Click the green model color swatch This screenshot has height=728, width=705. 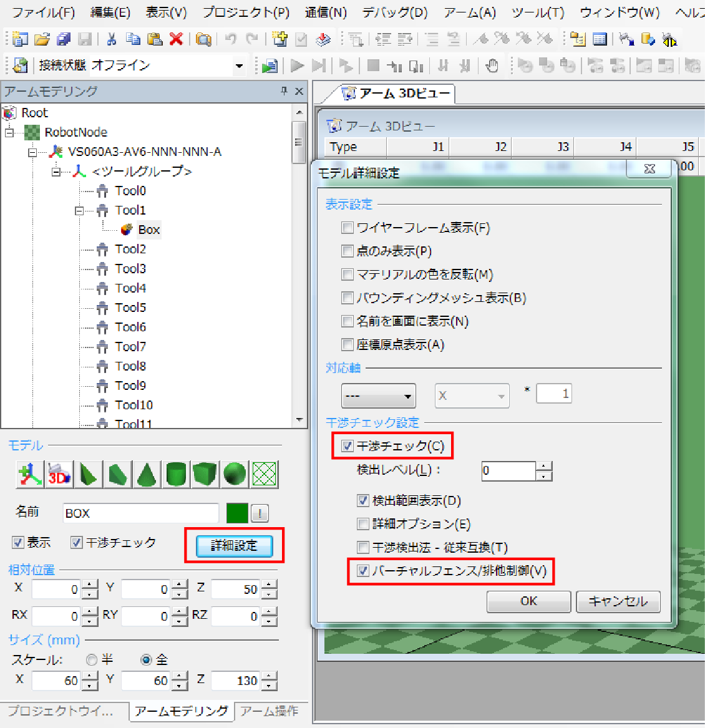point(237,513)
